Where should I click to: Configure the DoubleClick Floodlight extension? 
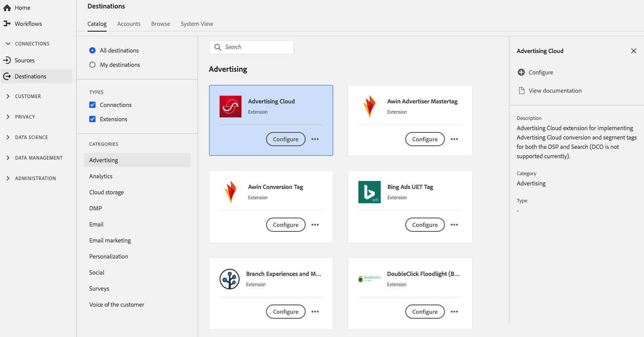pos(425,312)
